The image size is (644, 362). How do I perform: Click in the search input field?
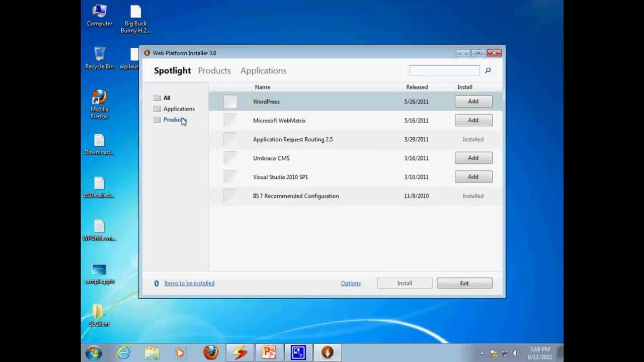[x=444, y=71]
